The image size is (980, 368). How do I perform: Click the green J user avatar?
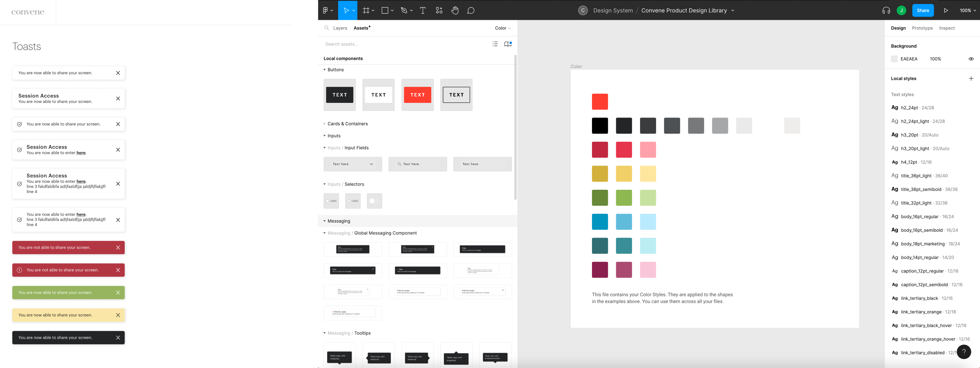[x=901, y=10]
